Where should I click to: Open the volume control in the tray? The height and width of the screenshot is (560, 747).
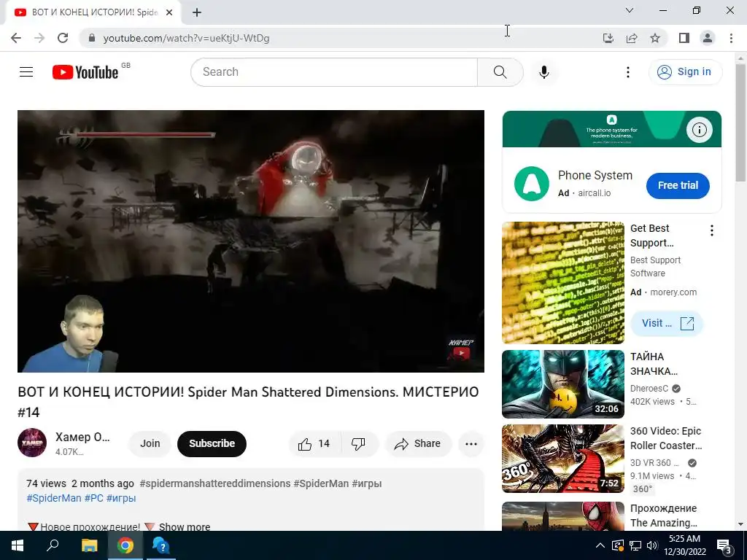click(x=652, y=545)
